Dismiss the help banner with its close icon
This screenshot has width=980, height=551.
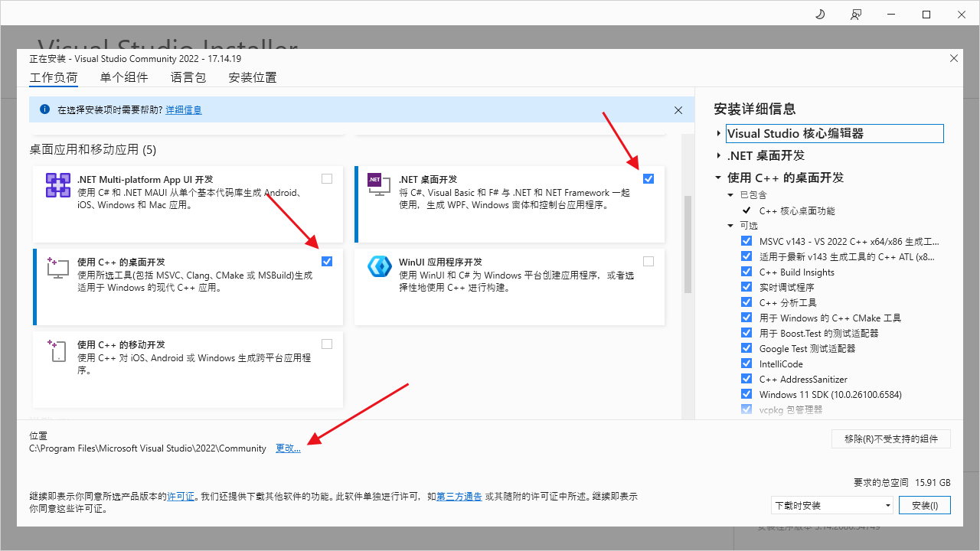click(678, 109)
